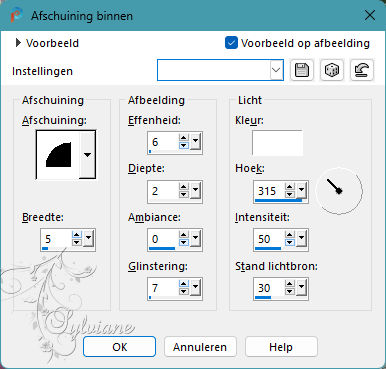The image size is (386, 369).
Task: Increase the Glinstering value with up arrow
Action: click(x=183, y=283)
